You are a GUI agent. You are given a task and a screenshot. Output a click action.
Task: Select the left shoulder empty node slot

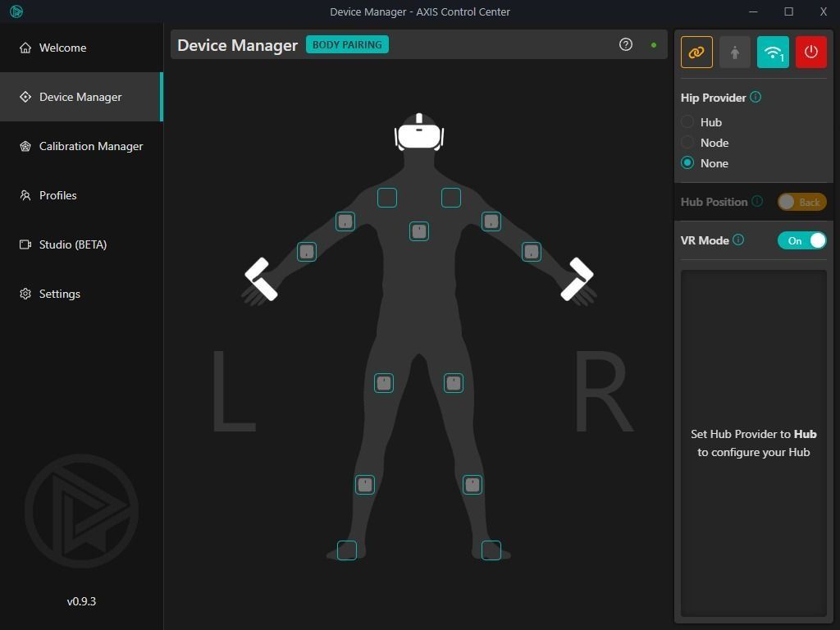click(x=387, y=198)
